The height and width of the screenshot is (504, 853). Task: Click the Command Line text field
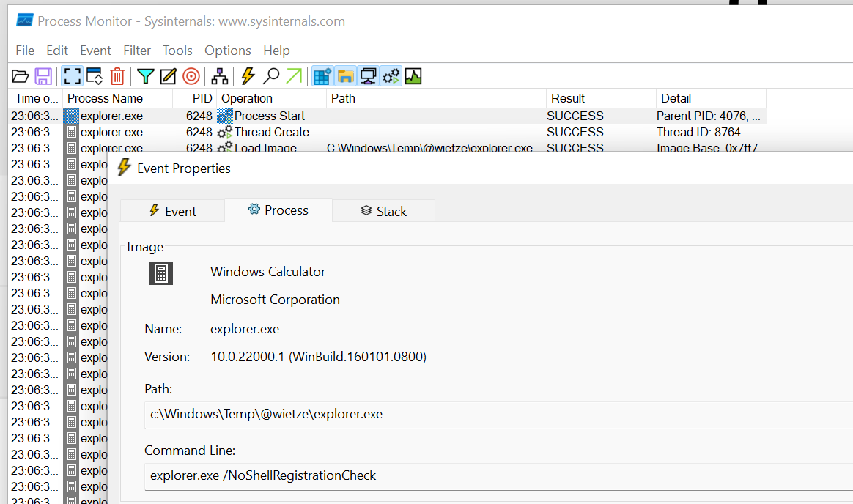[498, 476]
